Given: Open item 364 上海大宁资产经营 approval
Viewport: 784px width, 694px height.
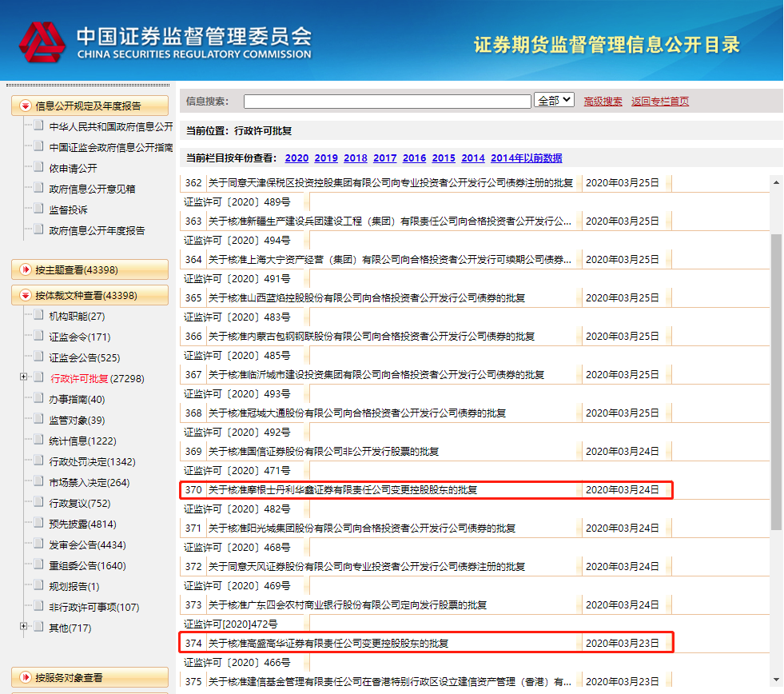Looking at the screenshot, I should [x=389, y=260].
